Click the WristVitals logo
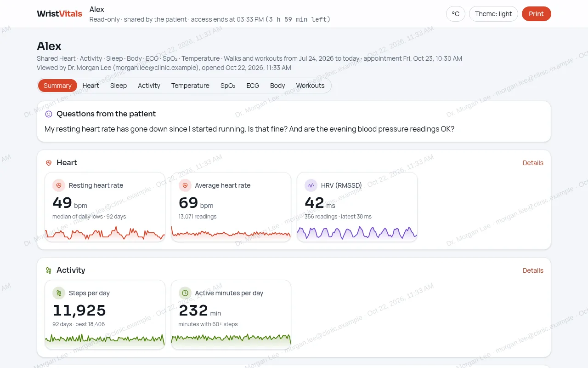This screenshot has height=368, width=588. 59,14
